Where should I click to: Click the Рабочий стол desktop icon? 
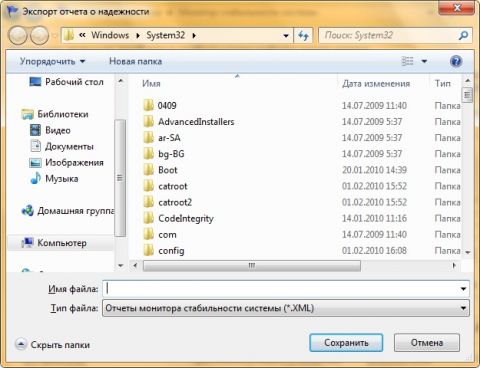[35, 82]
